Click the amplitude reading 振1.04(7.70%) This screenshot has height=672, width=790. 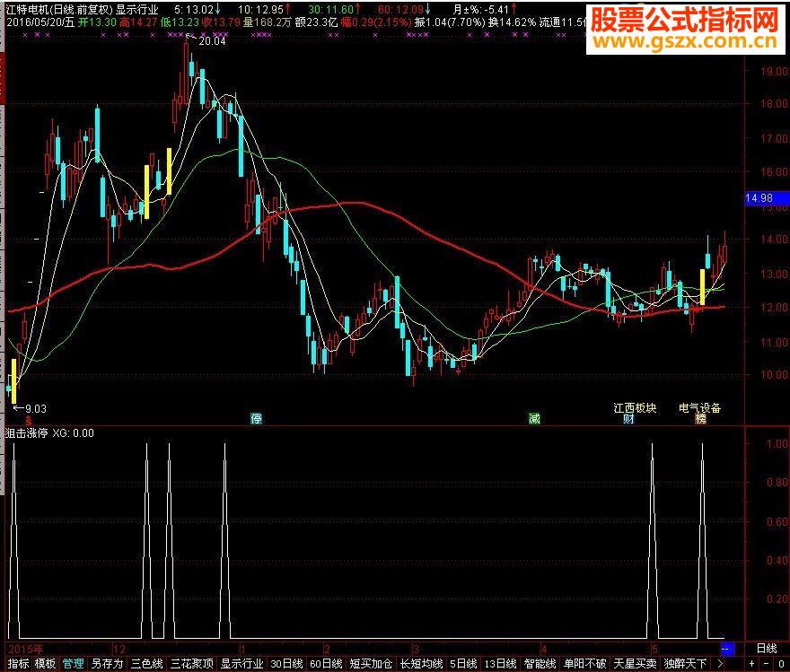450,22
